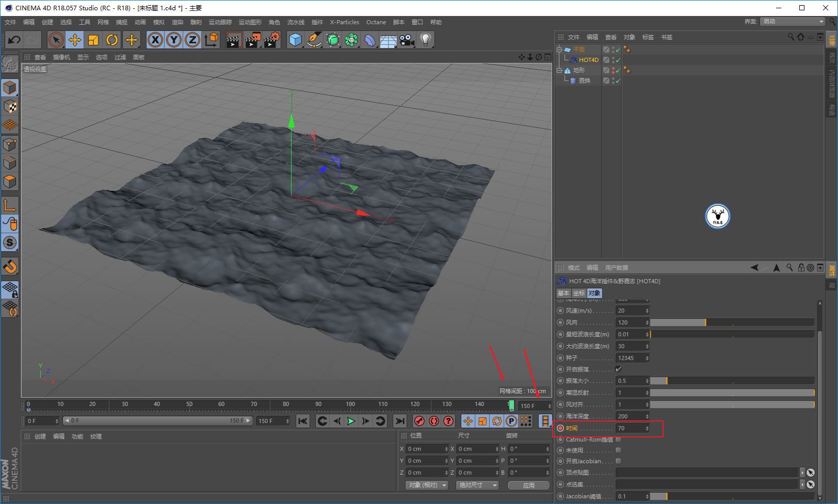Enable 开启Jacobian checkbox
The width and height of the screenshot is (838, 504).
tap(618, 461)
